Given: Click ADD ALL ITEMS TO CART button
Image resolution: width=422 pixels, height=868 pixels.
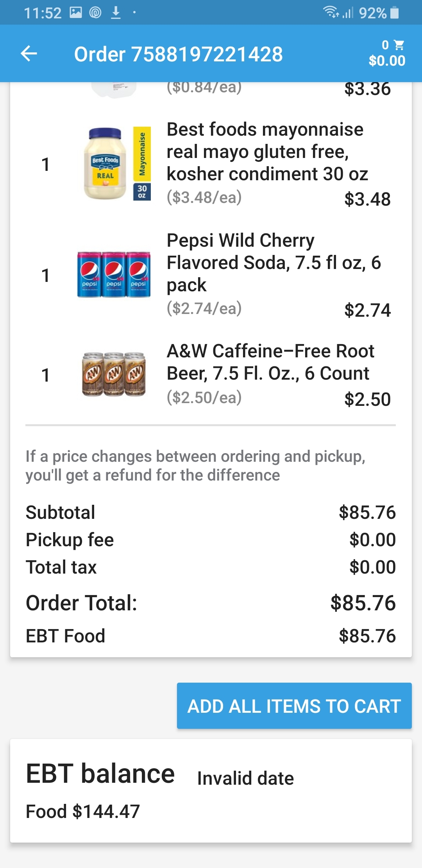Looking at the screenshot, I should click(294, 706).
